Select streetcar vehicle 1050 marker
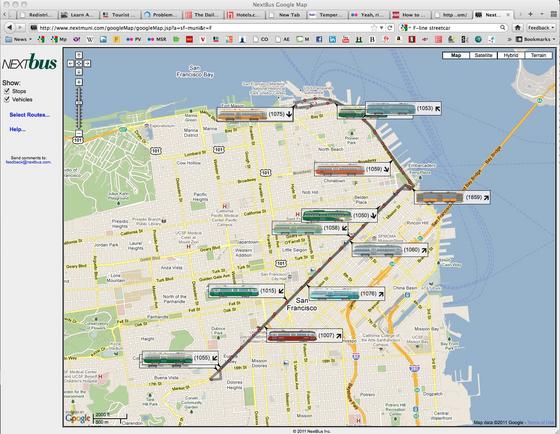560x434 pixels. tap(339, 215)
